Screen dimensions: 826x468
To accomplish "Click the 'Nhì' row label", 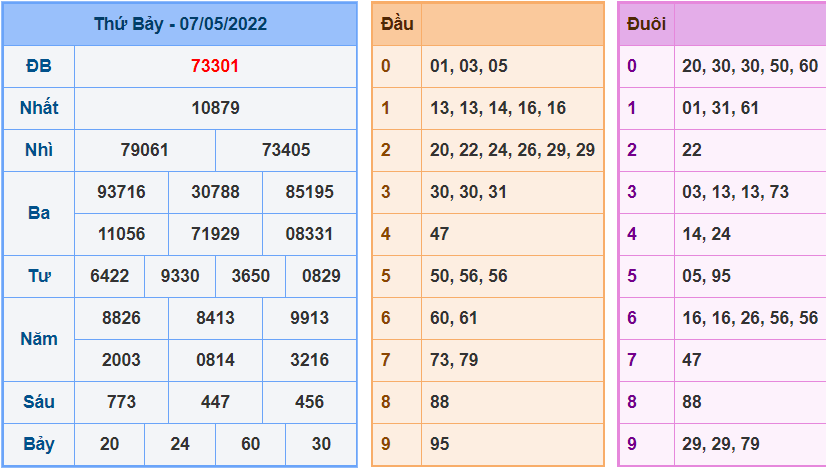I will point(39,150).
